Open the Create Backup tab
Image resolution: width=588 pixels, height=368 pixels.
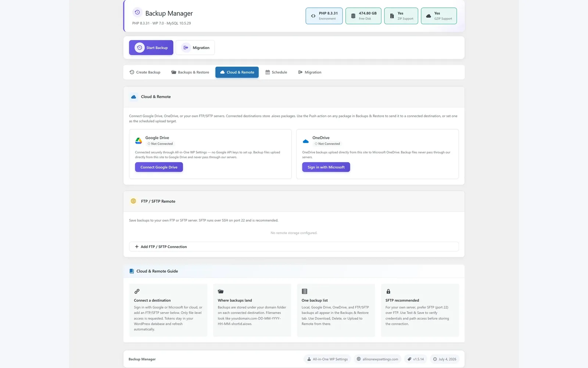pyautogui.click(x=145, y=72)
